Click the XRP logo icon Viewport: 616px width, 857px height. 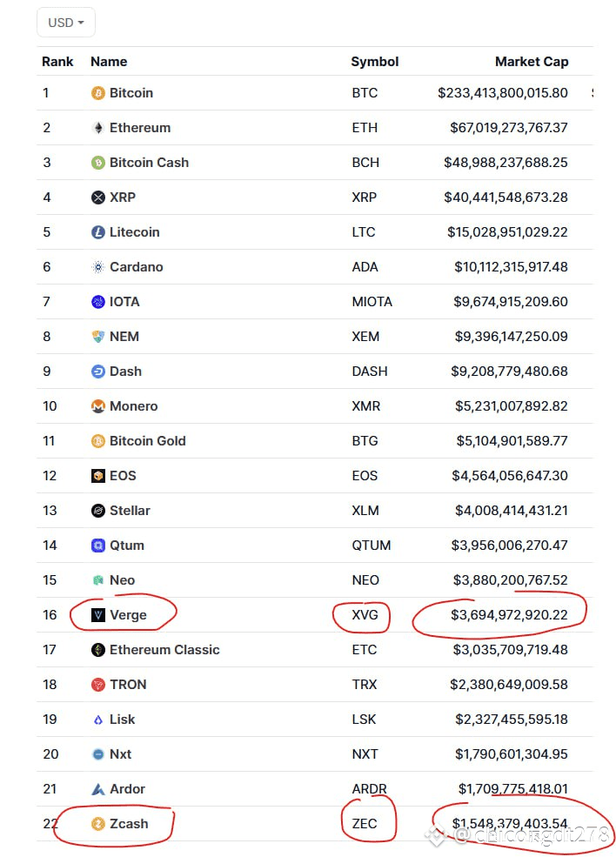click(98, 198)
